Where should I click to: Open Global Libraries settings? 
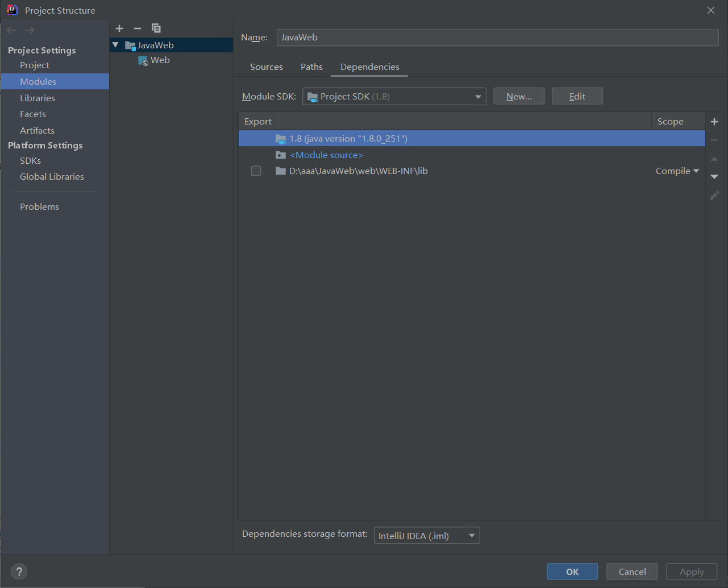click(x=52, y=177)
